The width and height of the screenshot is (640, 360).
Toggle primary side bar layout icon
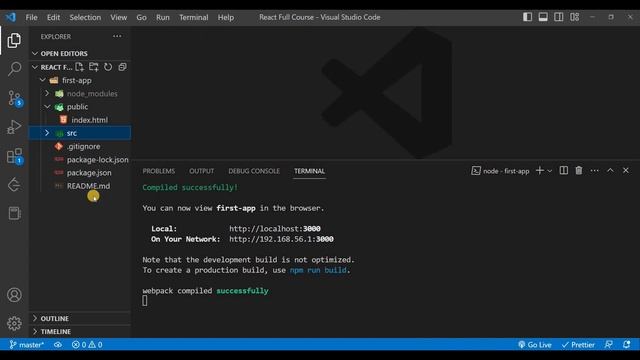click(527, 17)
